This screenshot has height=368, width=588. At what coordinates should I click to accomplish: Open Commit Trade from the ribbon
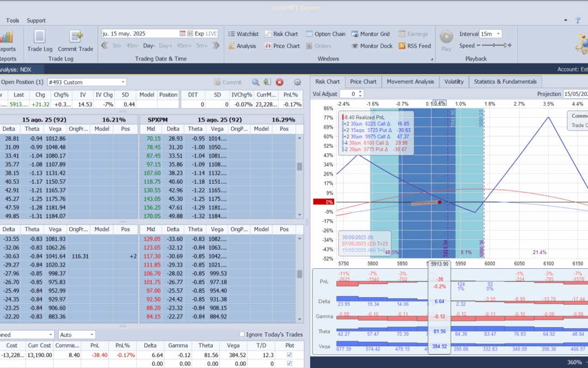[x=75, y=37]
